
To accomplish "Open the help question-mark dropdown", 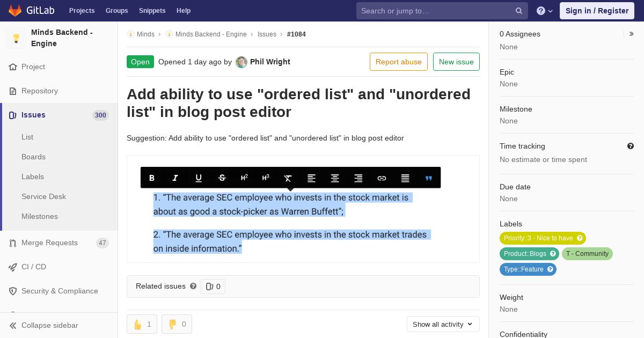I will coord(545,11).
